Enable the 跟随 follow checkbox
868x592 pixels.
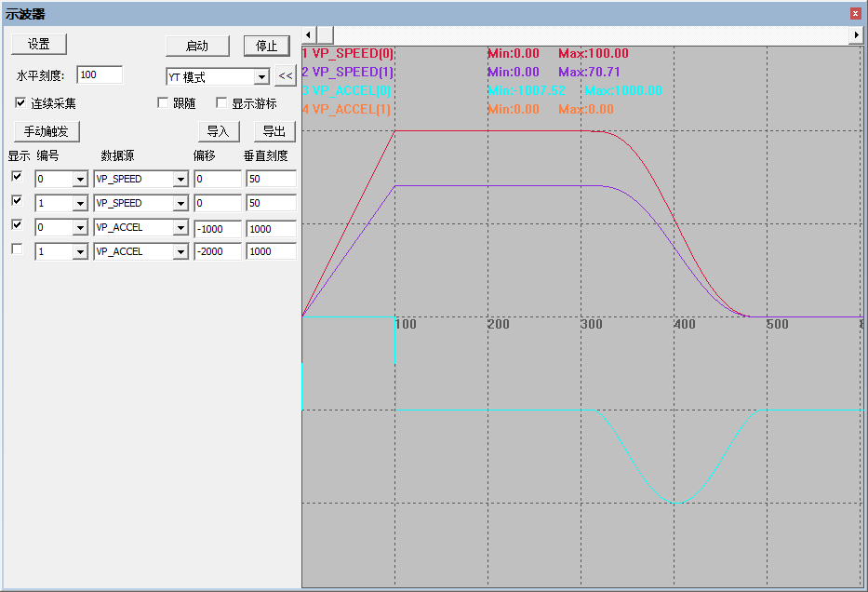click(165, 102)
